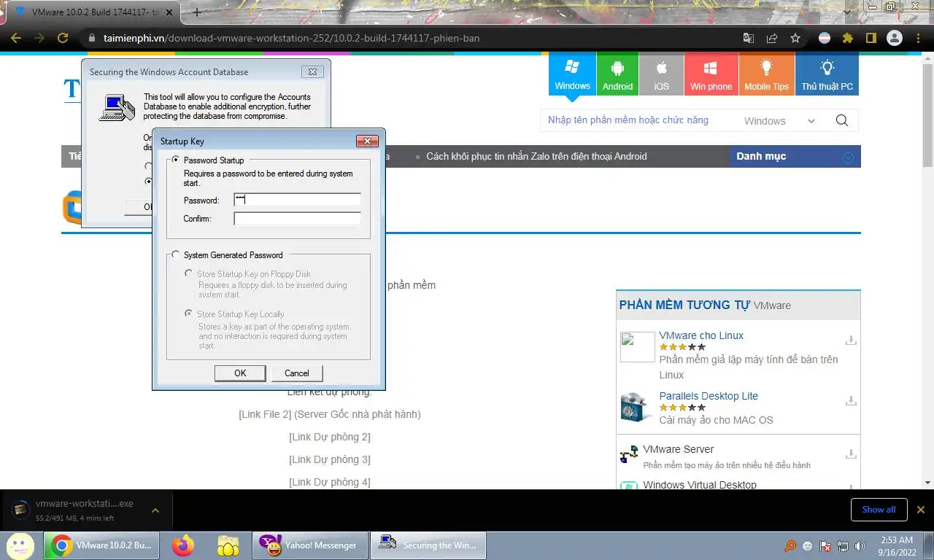
Task: Open the Windows Start button
Action: (20, 545)
